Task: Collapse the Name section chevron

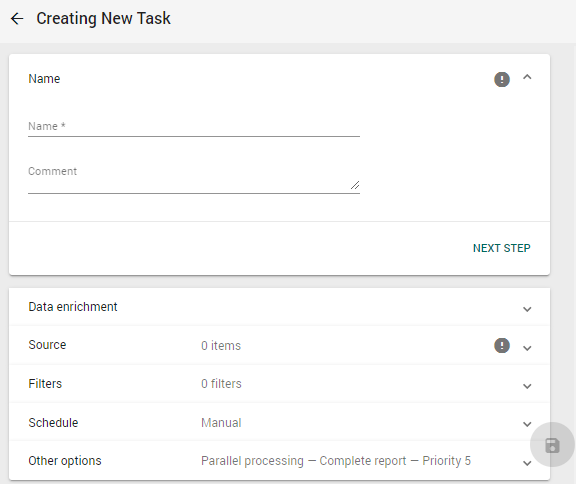Action: (527, 77)
